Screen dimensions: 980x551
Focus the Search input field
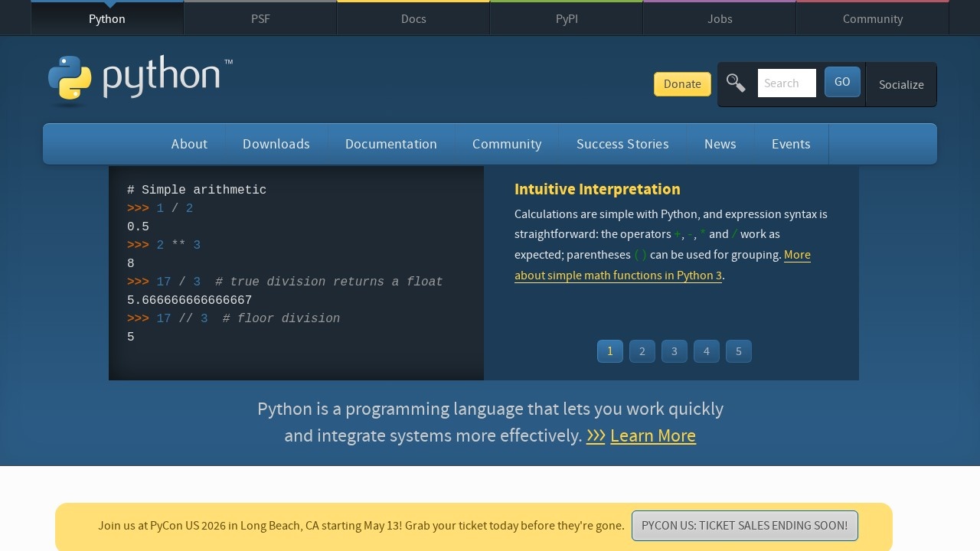pyautogui.click(x=787, y=83)
